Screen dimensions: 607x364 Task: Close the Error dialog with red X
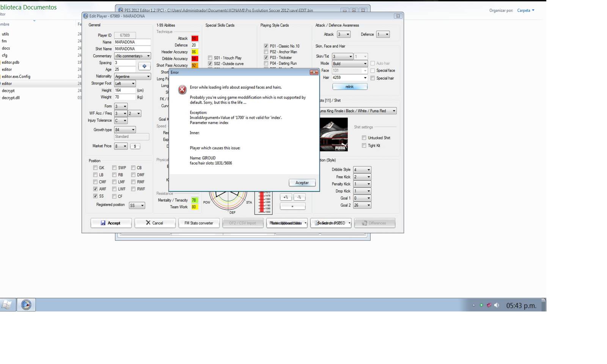314,72
